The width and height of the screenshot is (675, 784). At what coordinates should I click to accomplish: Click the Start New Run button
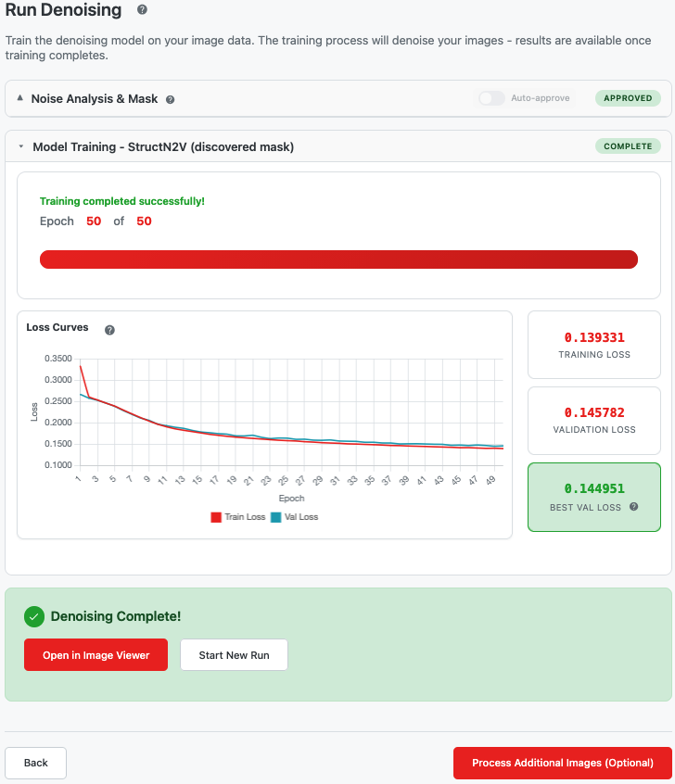point(235,655)
